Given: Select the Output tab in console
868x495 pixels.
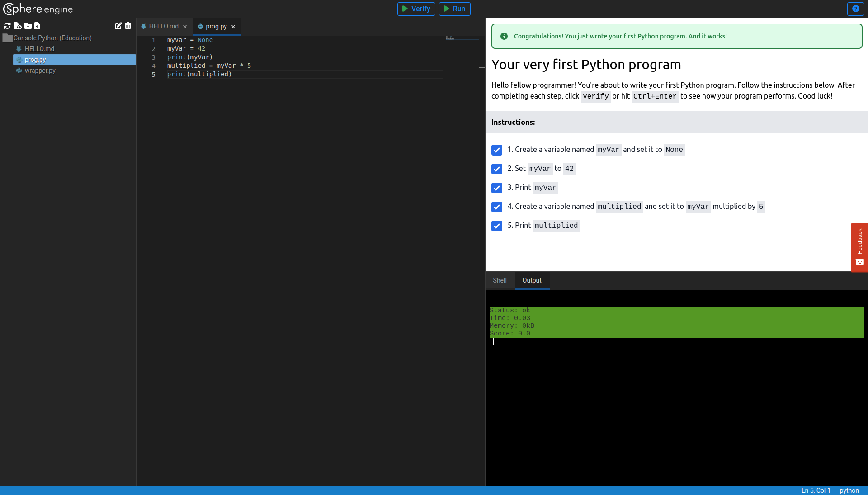Looking at the screenshot, I should [532, 280].
